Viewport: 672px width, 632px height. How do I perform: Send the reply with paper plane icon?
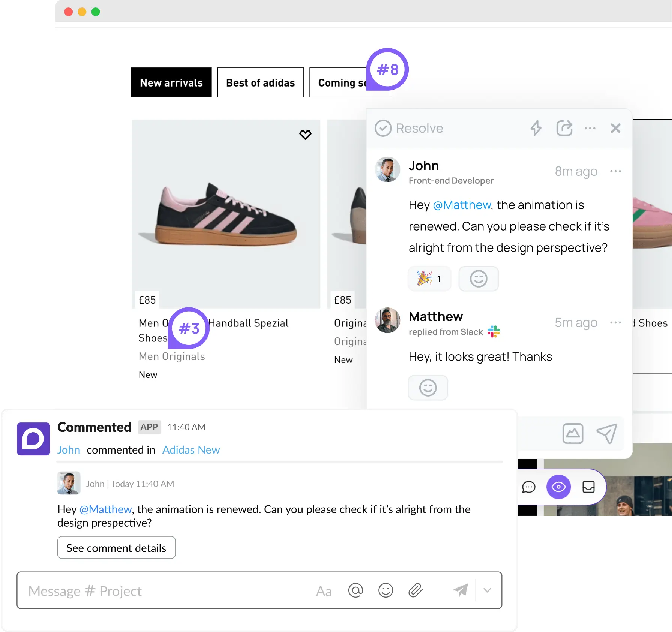tap(606, 434)
